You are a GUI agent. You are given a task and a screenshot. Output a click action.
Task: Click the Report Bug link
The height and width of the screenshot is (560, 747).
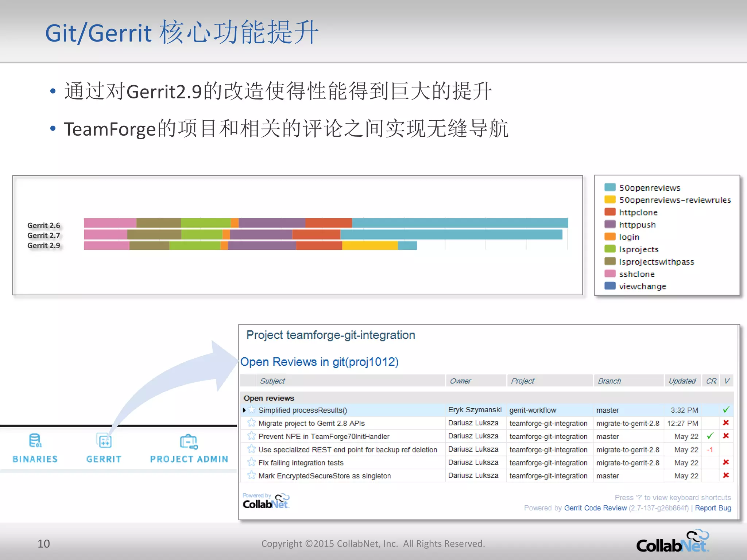tap(713, 508)
